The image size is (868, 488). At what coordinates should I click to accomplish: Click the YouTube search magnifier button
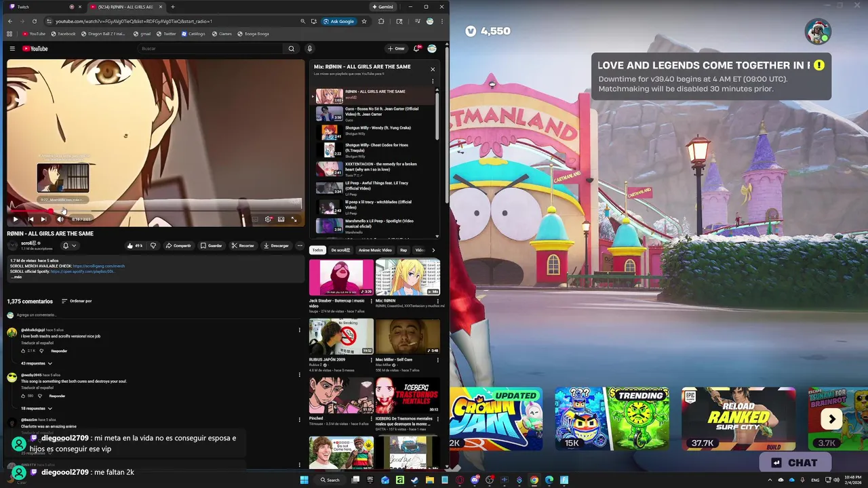(x=292, y=49)
